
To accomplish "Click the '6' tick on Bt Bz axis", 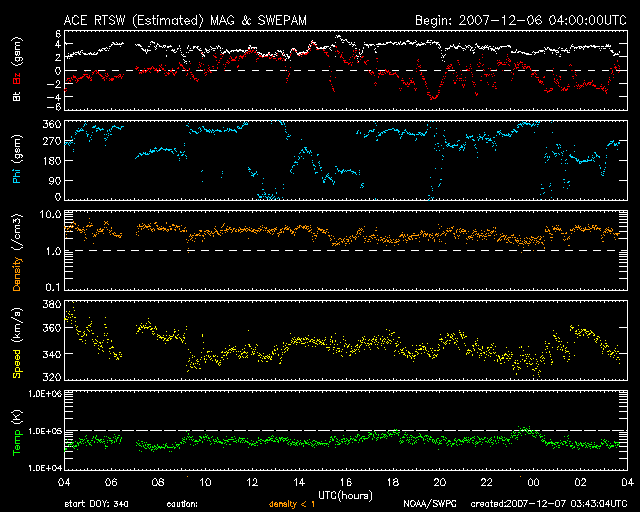I will point(58,33).
